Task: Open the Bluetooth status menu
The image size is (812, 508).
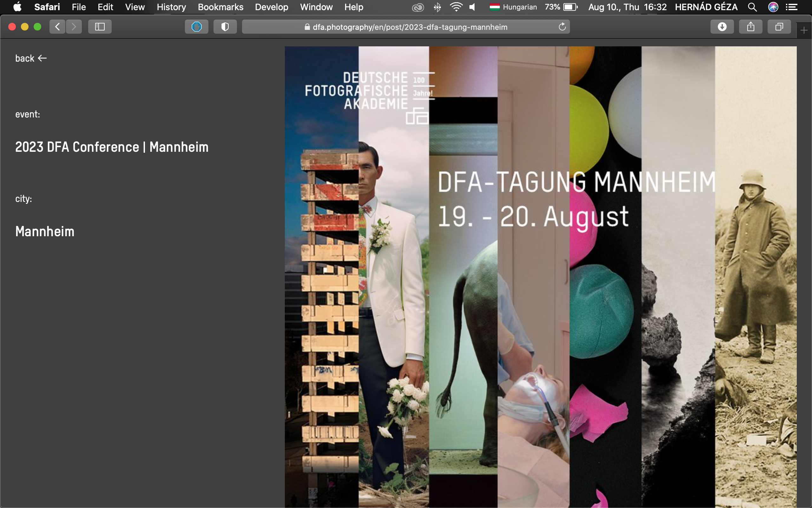Action: pos(437,7)
